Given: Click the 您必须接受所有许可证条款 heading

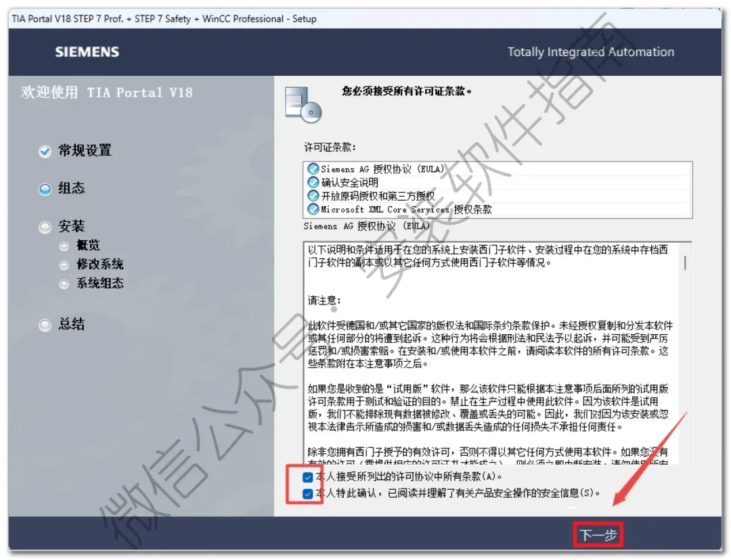Looking at the screenshot, I should [407, 91].
